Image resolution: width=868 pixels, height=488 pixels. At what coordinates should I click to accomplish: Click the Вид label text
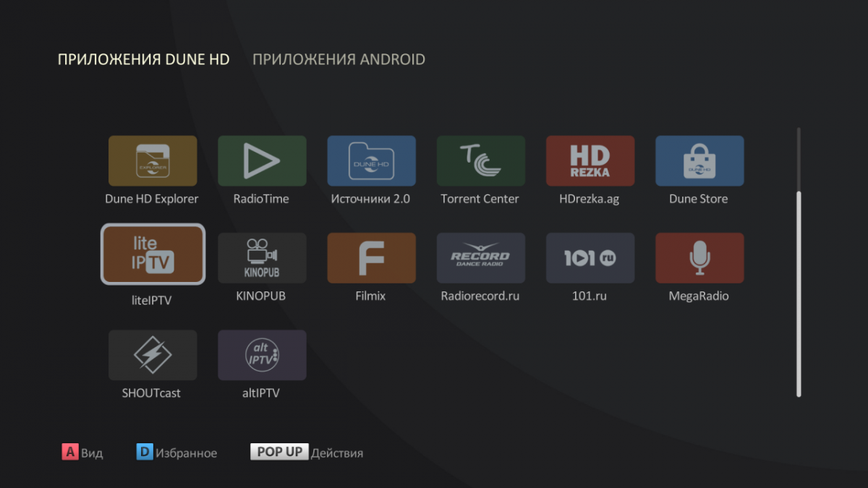tap(92, 453)
